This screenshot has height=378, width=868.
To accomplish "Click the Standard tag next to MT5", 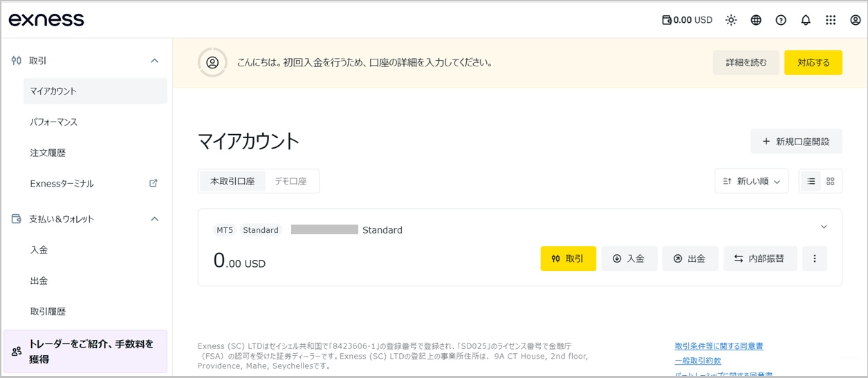I will 261,230.
